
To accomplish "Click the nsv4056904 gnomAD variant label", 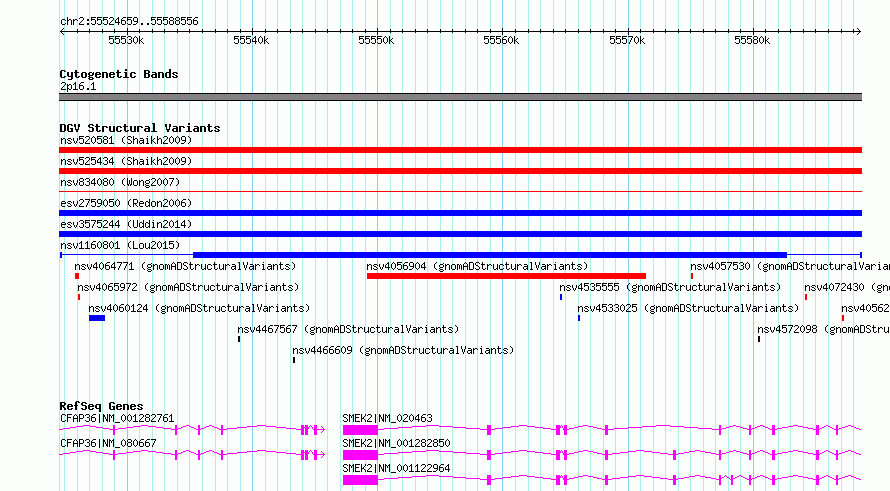I will pyautogui.click(x=477, y=266).
